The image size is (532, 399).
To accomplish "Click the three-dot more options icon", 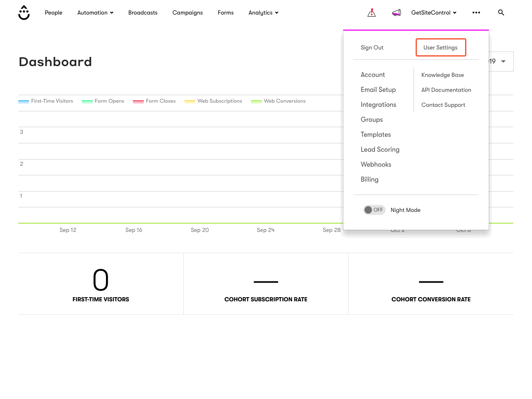I will coord(476,13).
